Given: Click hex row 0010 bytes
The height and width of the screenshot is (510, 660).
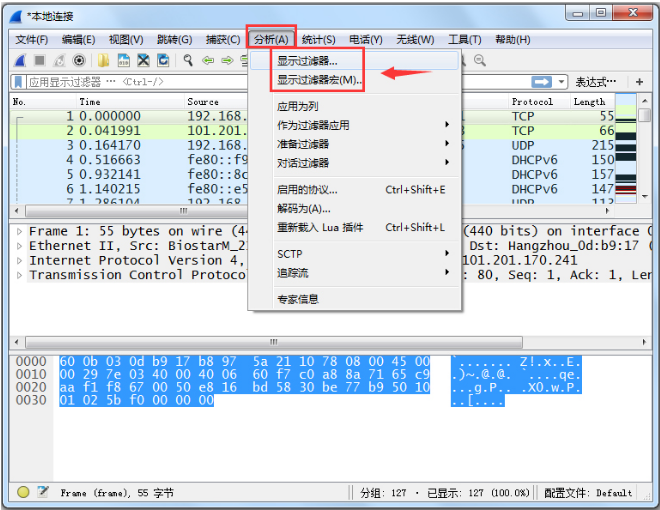Looking at the screenshot, I should tap(244, 374).
